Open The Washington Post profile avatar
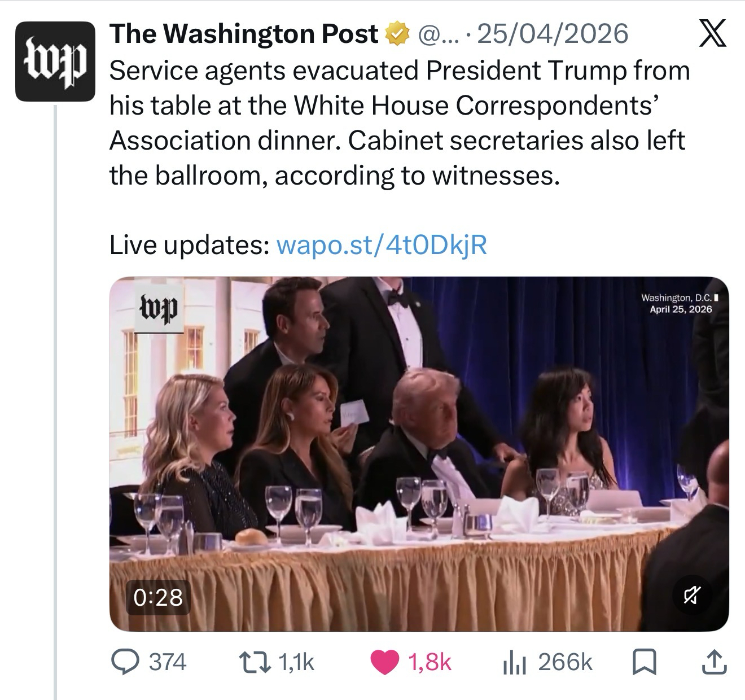The image size is (745, 700). coord(55,62)
